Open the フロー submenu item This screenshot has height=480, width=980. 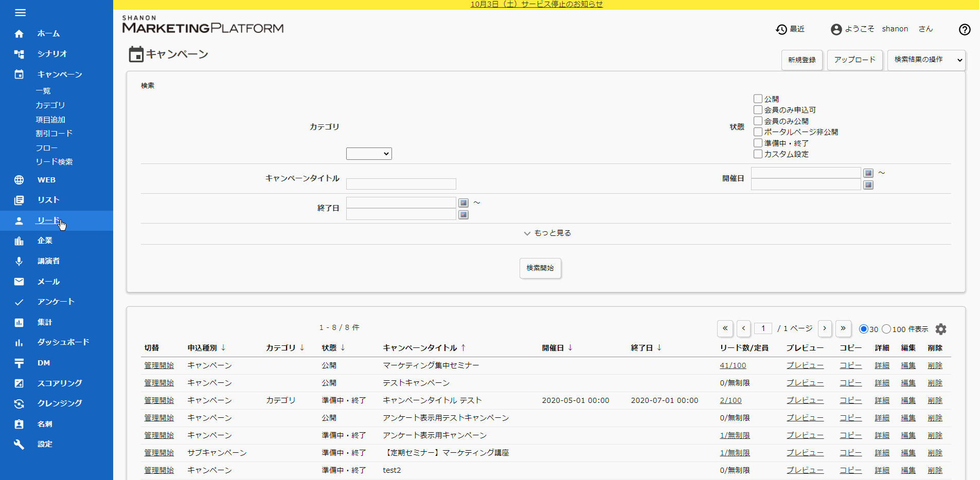pos(47,148)
